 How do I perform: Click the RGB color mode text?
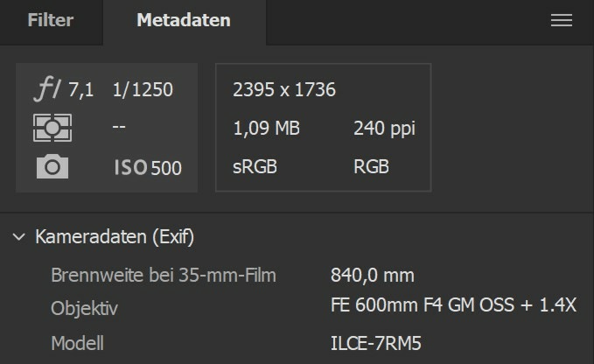[x=371, y=167]
